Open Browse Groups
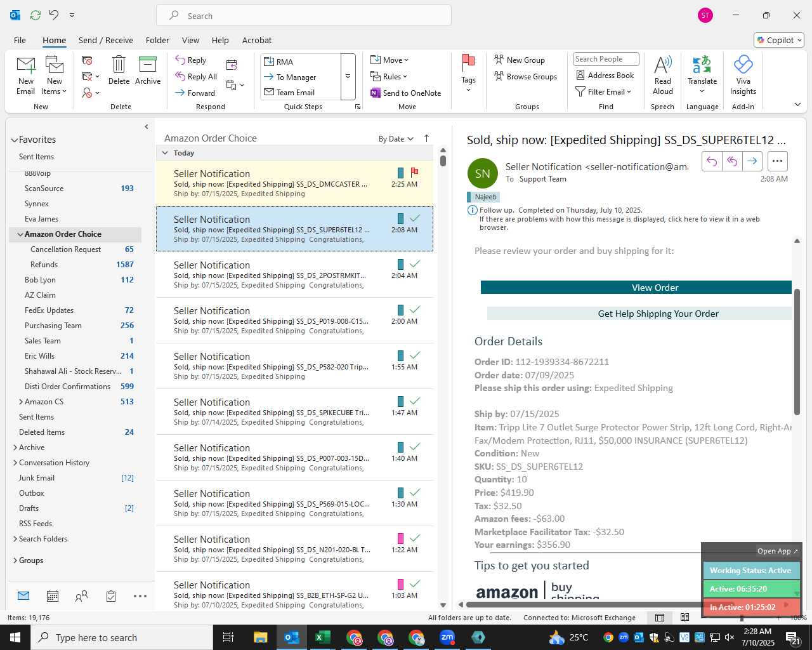 (x=526, y=76)
